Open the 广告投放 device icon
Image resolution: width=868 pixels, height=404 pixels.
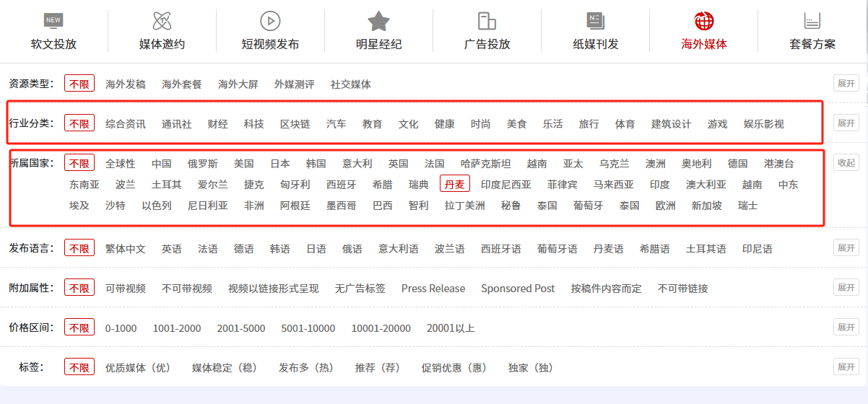(x=487, y=20)
